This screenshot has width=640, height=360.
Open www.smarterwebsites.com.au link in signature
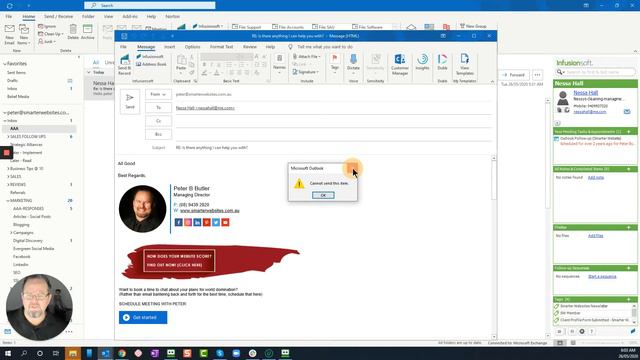tap(210, 211)
